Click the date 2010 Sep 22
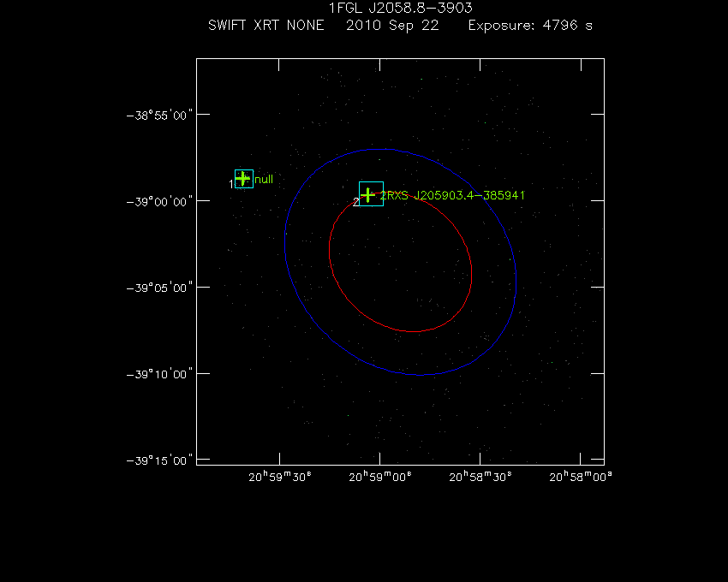The image size is (728, 582). pos(392,26)
